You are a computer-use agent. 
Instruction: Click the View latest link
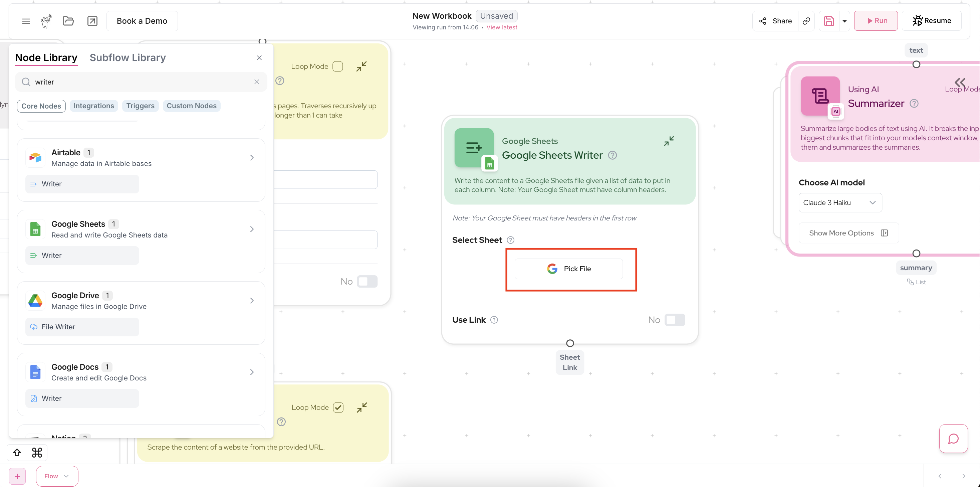click(x=501, y=27)
